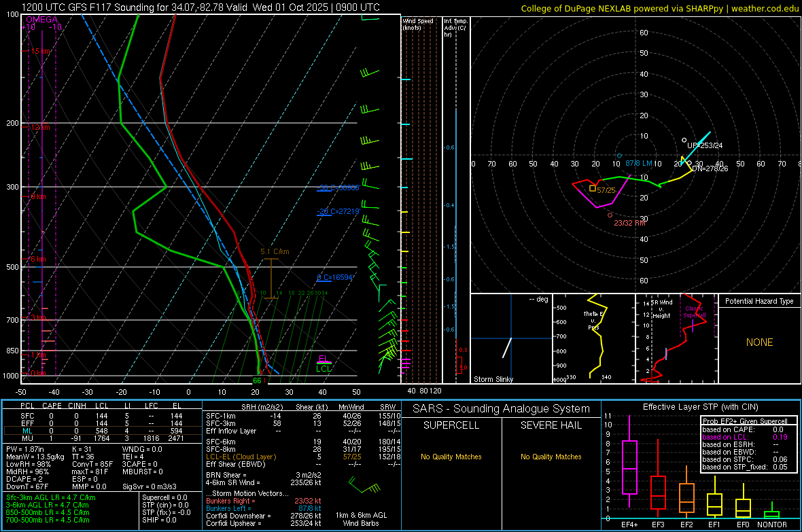Viewport: 802px width, 532px height.
Task: Select the Classic Supercell label
Action: (694, 312)
